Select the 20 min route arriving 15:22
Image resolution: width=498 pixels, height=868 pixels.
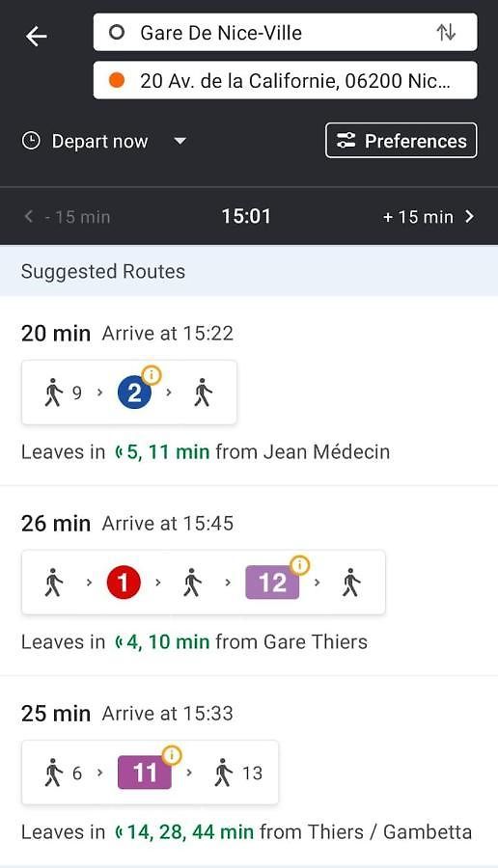tap(249, 391)
